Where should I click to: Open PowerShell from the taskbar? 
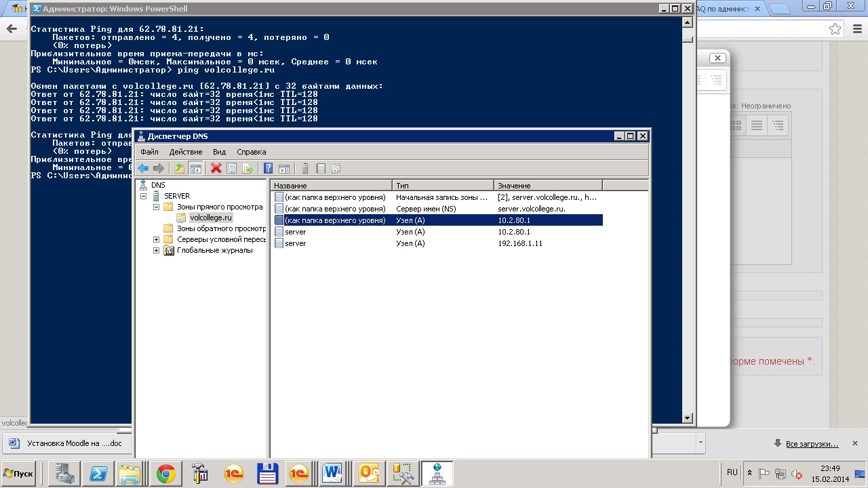[97, 473]
